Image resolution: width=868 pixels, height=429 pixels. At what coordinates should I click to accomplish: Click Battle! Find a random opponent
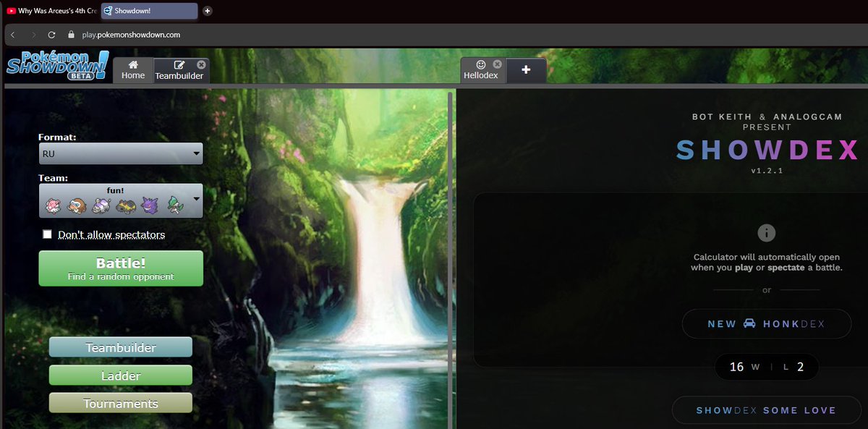121,268
